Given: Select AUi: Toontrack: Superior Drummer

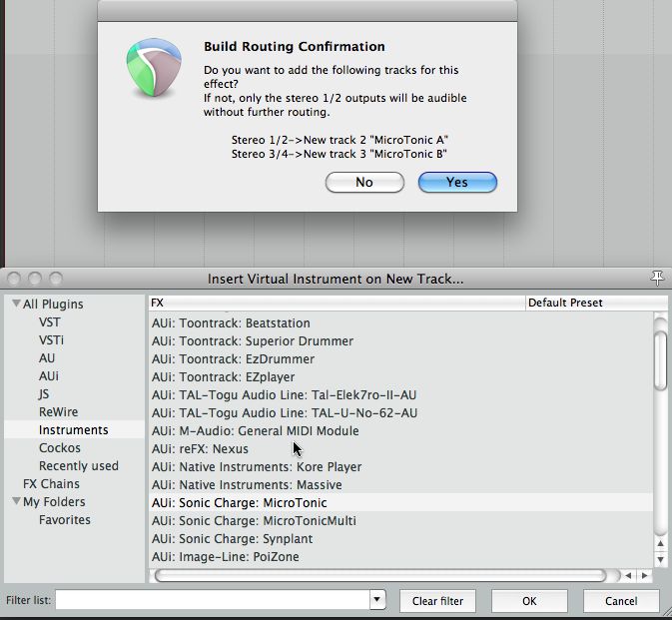Looking at the screenshot, I should tap(253, 341).
